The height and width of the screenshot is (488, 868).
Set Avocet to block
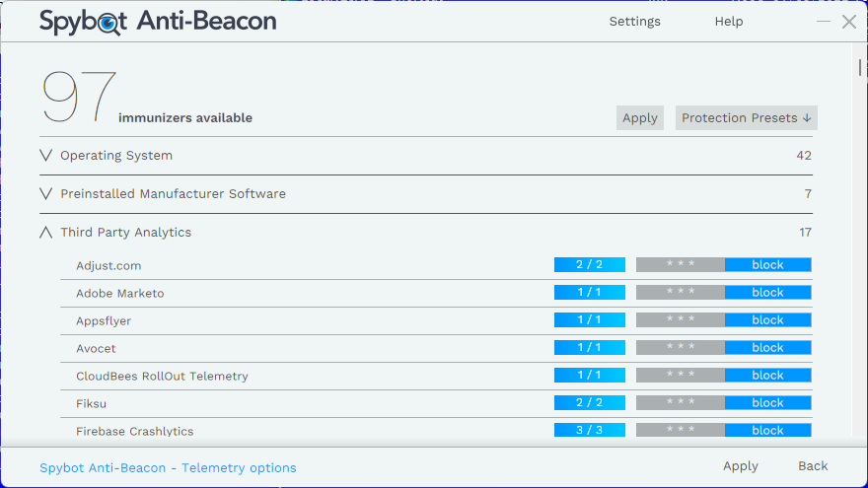point(767,347)
